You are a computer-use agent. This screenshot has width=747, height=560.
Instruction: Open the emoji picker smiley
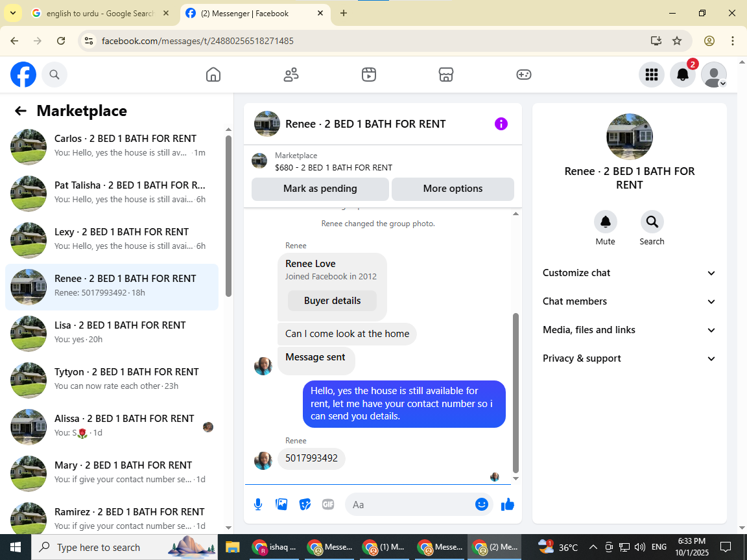[x=482, y=504]
